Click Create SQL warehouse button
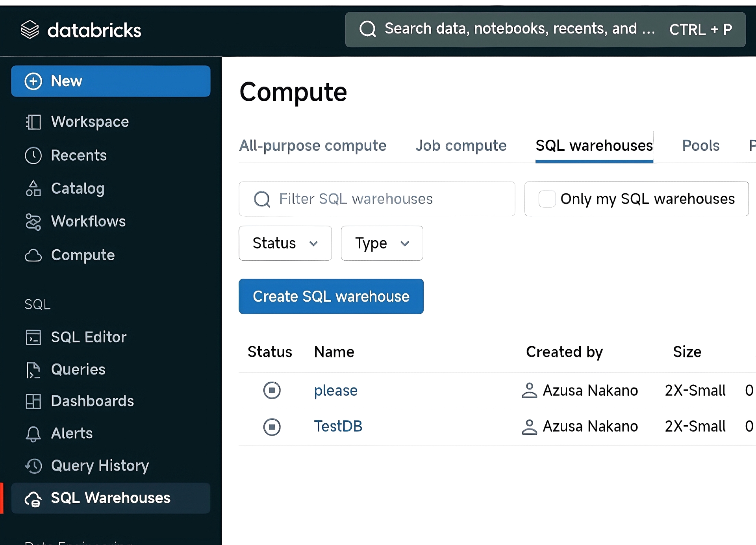The height and width of the screenshot is (545, 756). (x=331, y=296)
